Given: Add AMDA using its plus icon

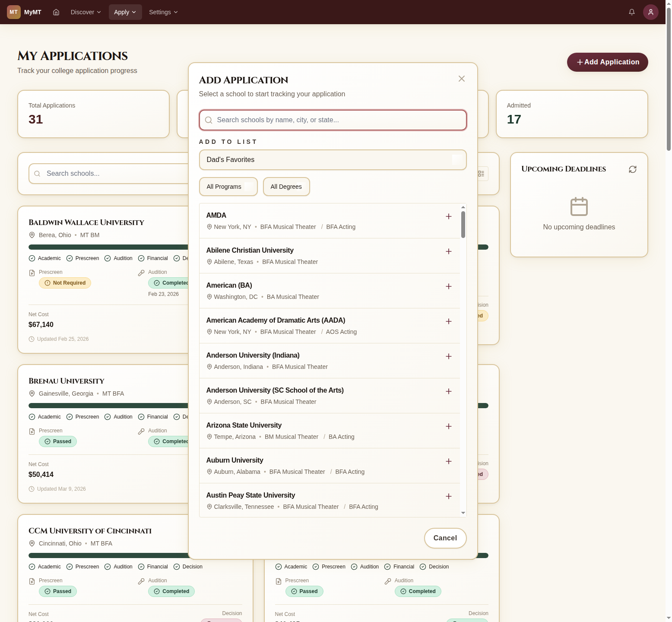Looking at the screenshot, I should pyautogui.click(x=448, y=216).
